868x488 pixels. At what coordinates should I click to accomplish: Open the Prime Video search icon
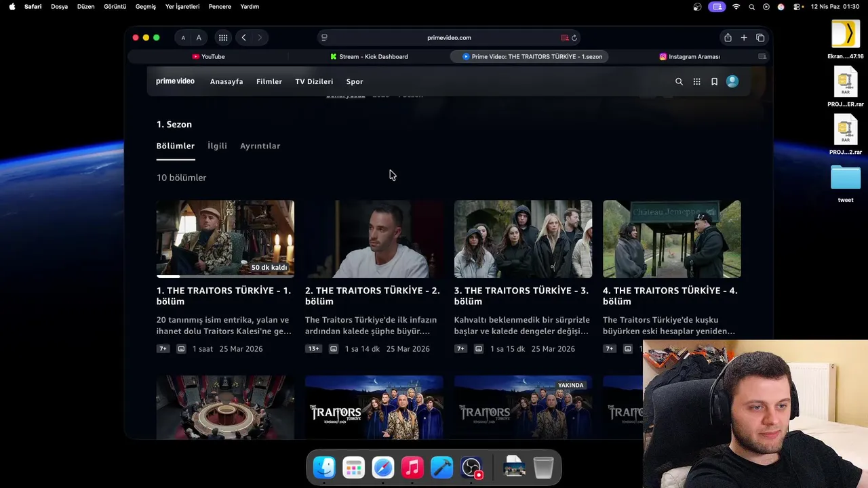pyautogui.click(x=679, y=81)
